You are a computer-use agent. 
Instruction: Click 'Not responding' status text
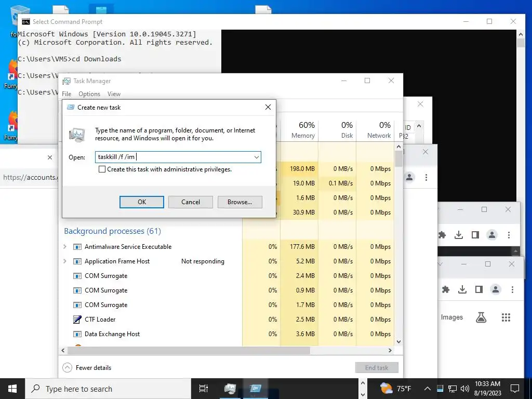pos(203,261)
